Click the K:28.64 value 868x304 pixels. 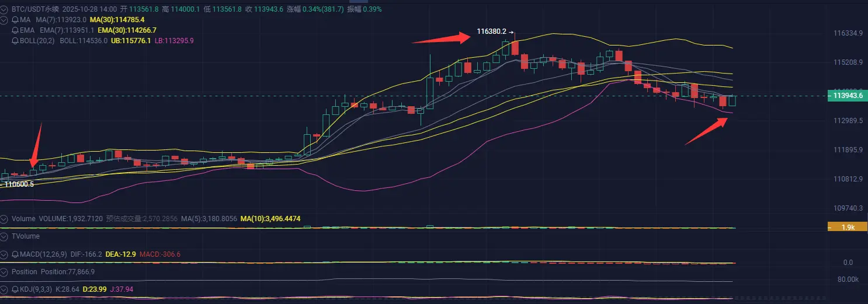(67, 289)
